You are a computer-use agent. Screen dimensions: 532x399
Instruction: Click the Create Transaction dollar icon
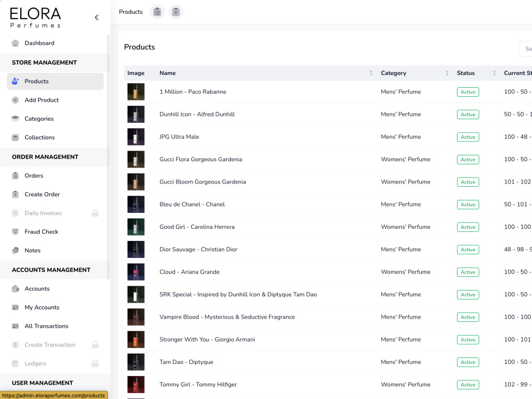coord(15,345)
